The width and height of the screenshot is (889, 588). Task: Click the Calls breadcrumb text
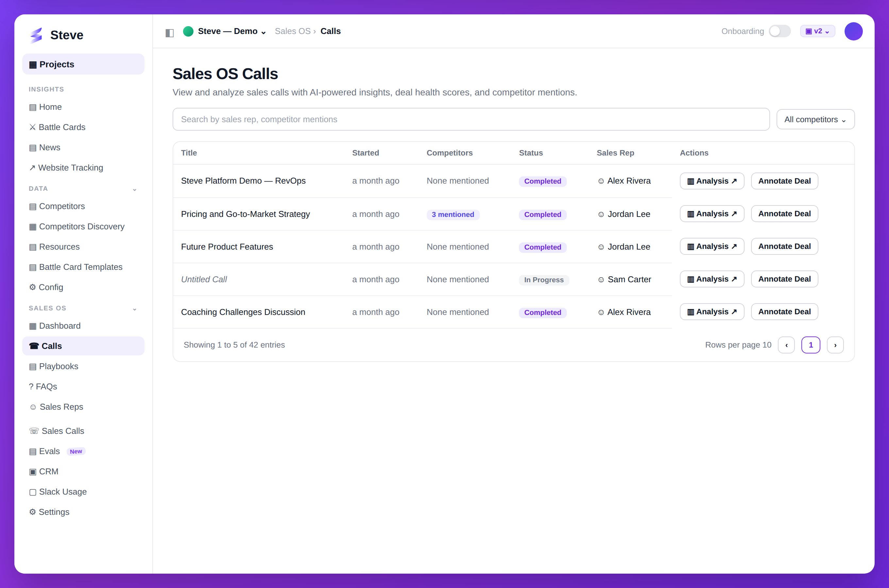click(330, 31)
